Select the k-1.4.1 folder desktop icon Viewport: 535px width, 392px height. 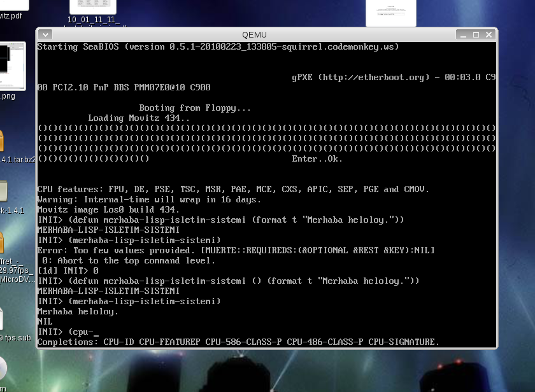[x=12, y=198]
